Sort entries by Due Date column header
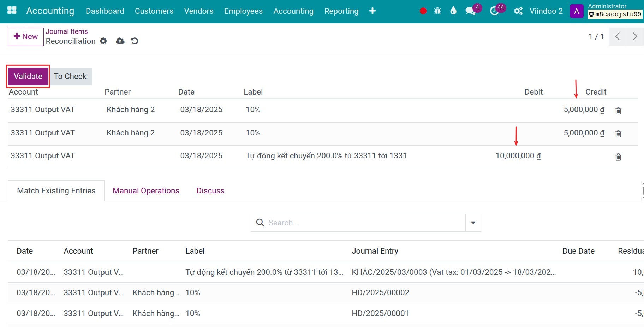 578,251
